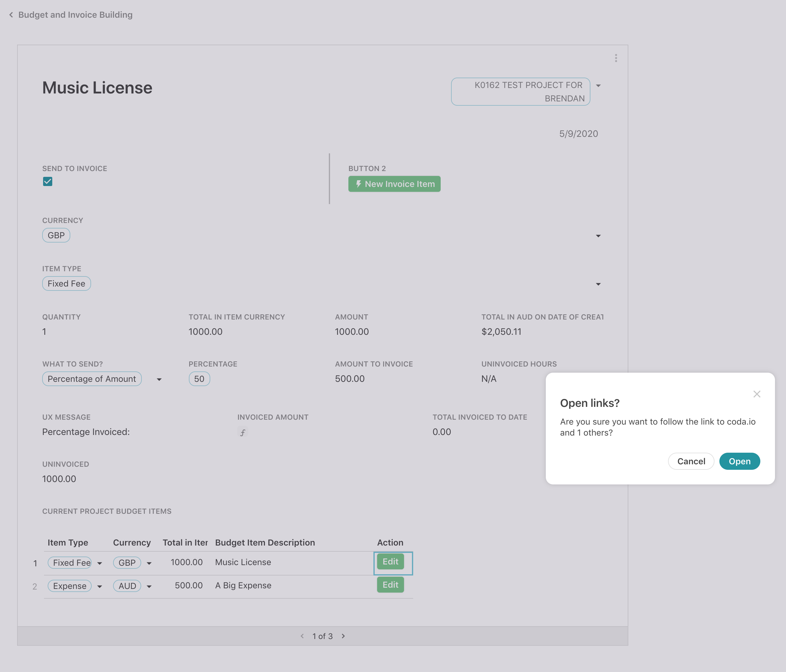786x672 pixels.
Task: Click Edit for the Music License row
Action: point(390,562)
